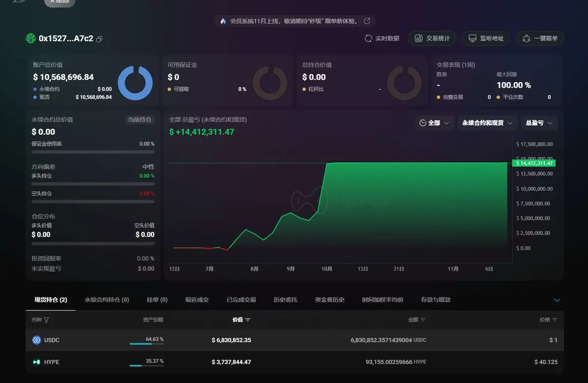Click the HYPE 35.37% share bar
588x383 pixels.
[147, 366]
